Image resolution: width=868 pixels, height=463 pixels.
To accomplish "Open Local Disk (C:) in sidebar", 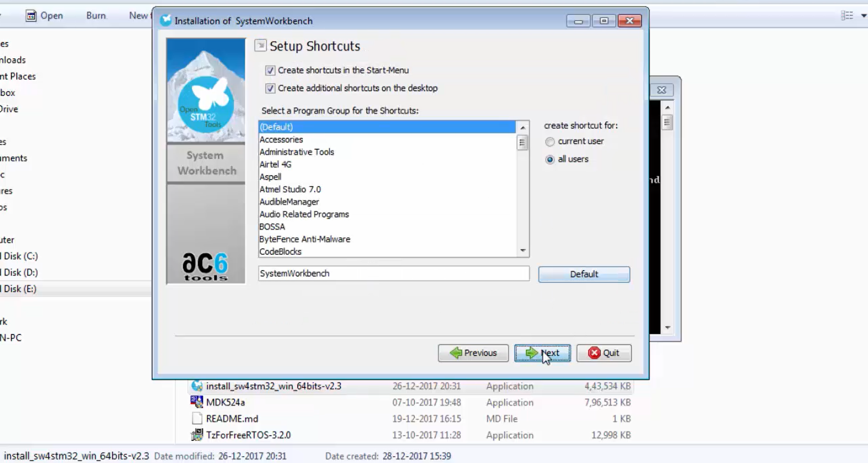I will tap(19, 256).
